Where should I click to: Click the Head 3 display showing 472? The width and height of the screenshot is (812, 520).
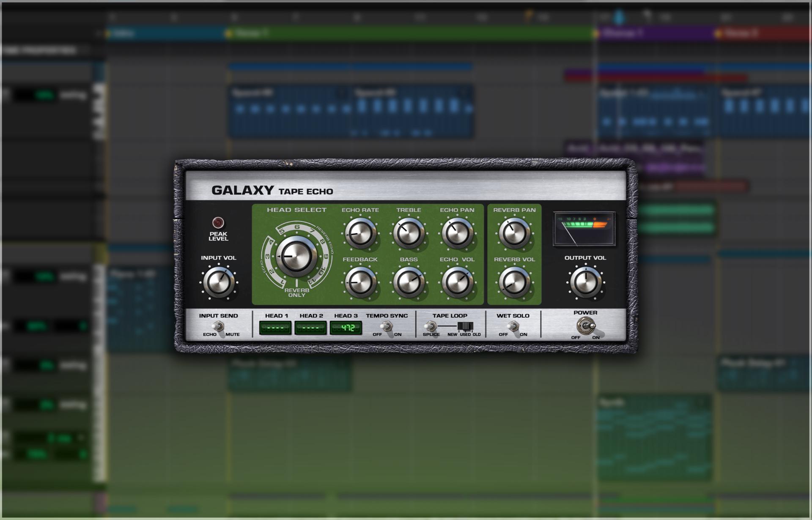[x=346, y=328]
